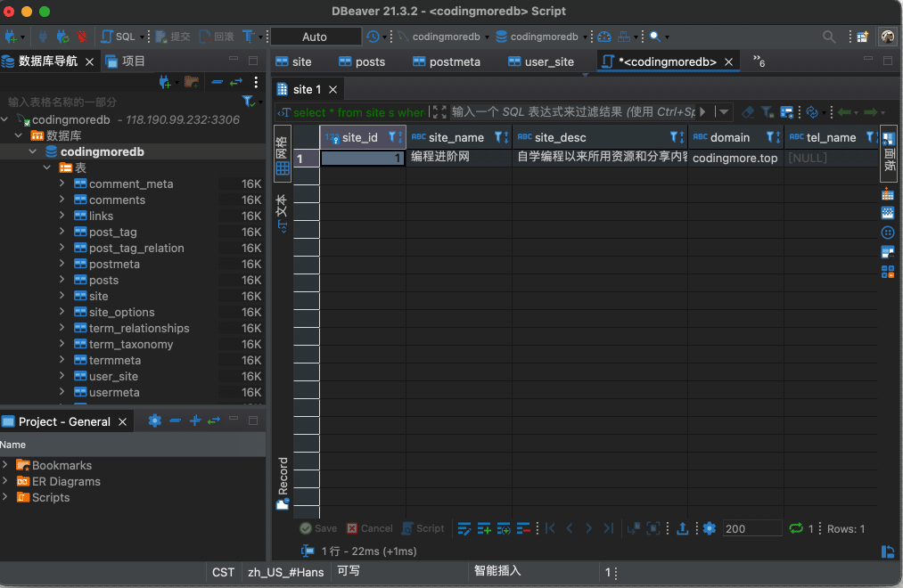Click the SQL button in main toolbar
This screenshot has height=588, width=903.
pyautogui.click(x=119, y=37)
